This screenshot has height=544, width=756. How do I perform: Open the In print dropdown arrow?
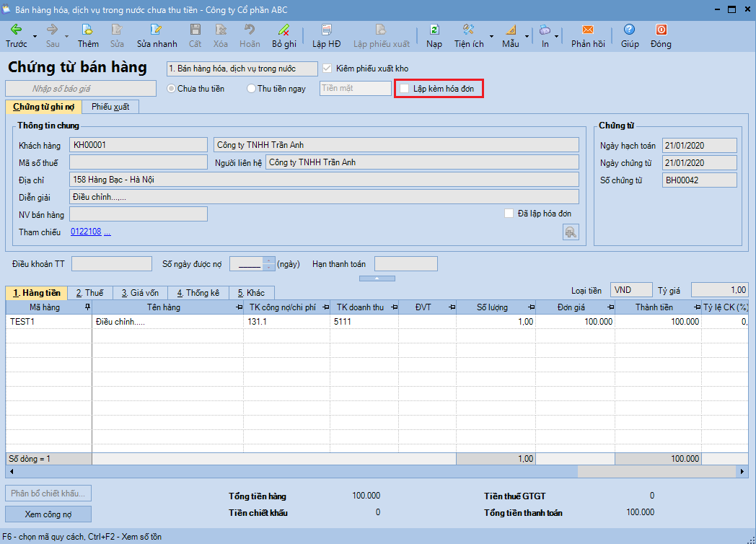(556, 35)
